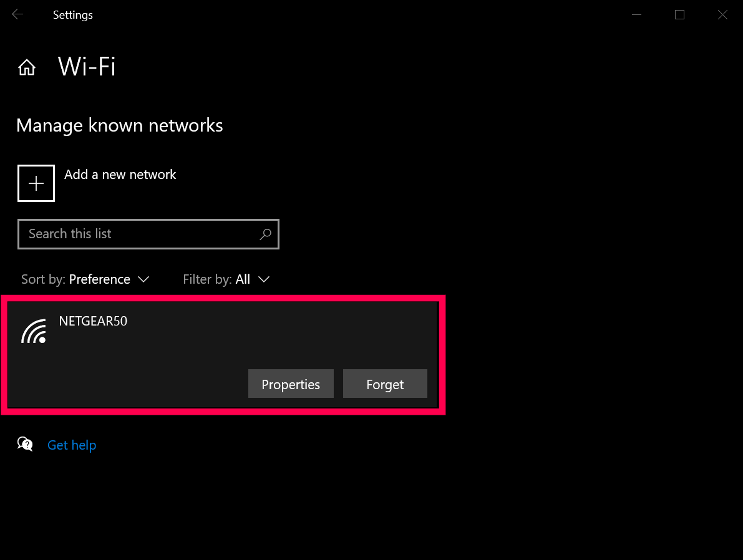Go to Settings home via house icon
This screenshot has width=743, height=560.
pos(27,67)
